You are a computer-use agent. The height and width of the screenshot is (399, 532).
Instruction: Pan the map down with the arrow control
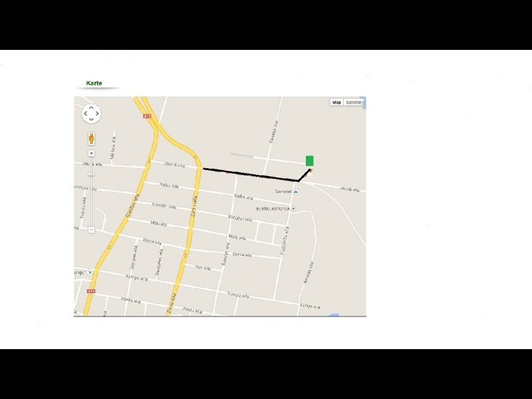[x=91, y=120]
